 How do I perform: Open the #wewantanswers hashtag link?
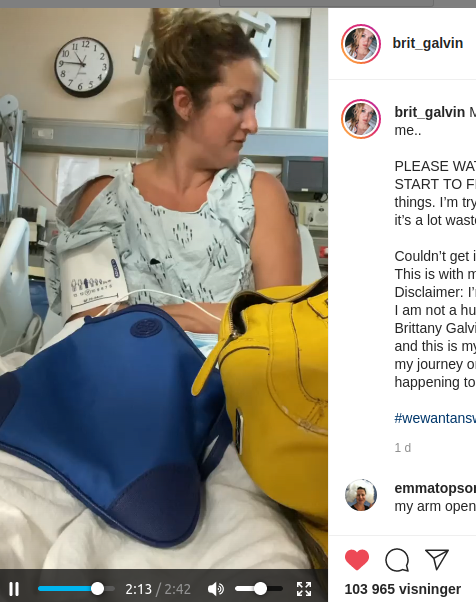click(435, 418)
